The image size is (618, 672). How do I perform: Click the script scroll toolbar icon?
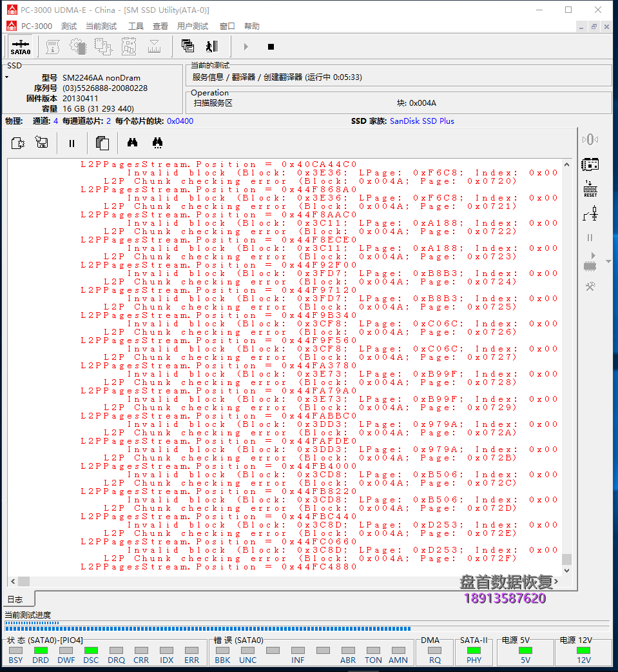(53, 46)
